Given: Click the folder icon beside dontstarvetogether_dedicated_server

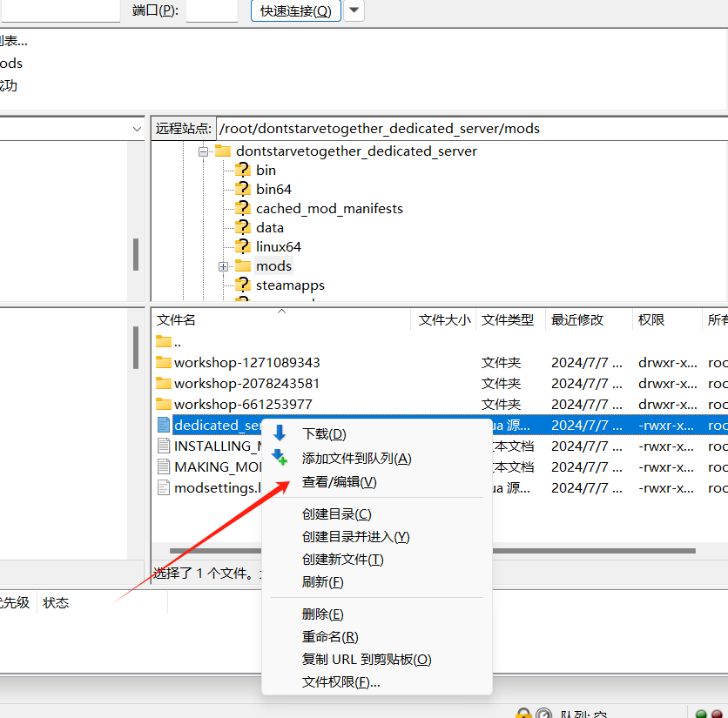Looking at the screenshot, I should click(223, 151).
